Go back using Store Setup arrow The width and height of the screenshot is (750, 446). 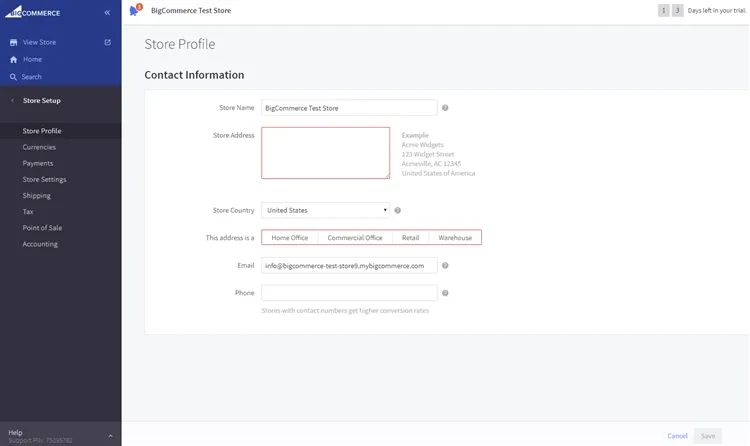[12, 100]
